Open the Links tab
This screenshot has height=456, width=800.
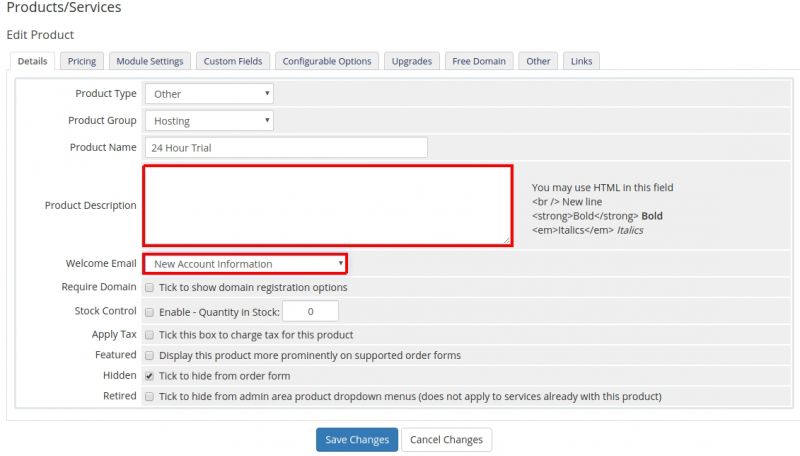[x=581, y=61]
